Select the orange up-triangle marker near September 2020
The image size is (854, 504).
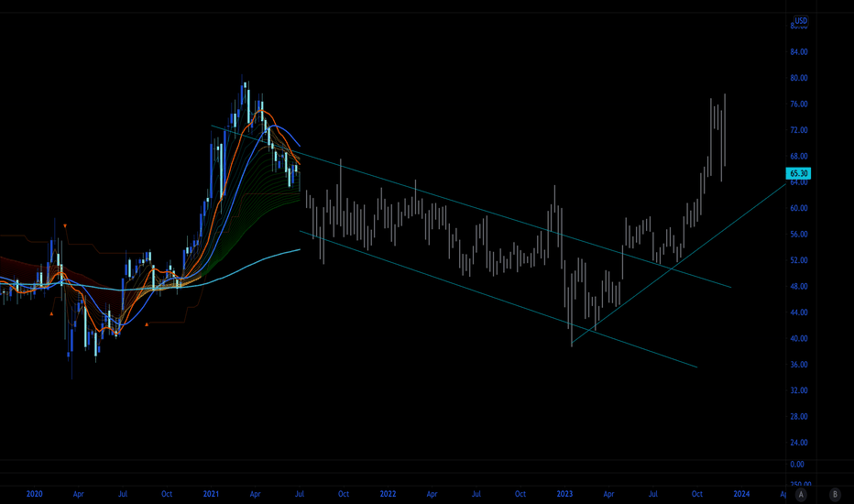[147, 324]
